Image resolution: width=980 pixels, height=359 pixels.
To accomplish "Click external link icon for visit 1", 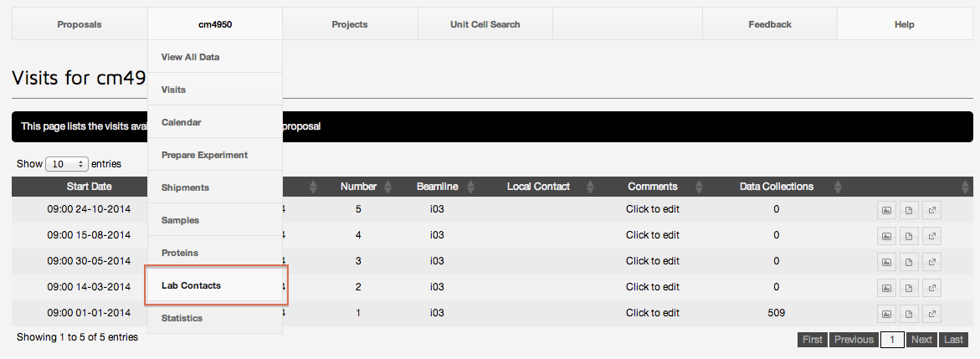I will pos(932,314).
